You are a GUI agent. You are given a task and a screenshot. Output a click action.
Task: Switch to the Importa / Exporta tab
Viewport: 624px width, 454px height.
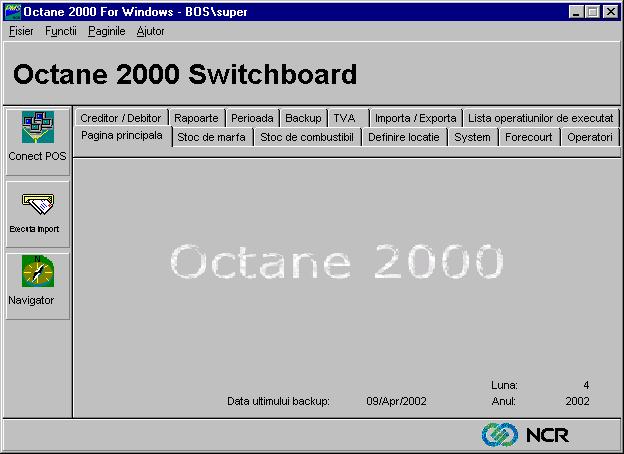[415, 118]
